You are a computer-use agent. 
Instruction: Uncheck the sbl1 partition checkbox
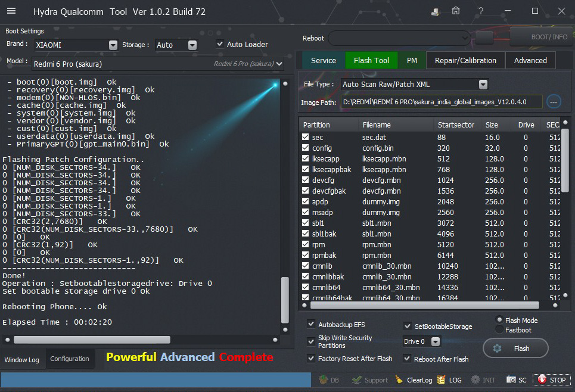coord(305,223)
